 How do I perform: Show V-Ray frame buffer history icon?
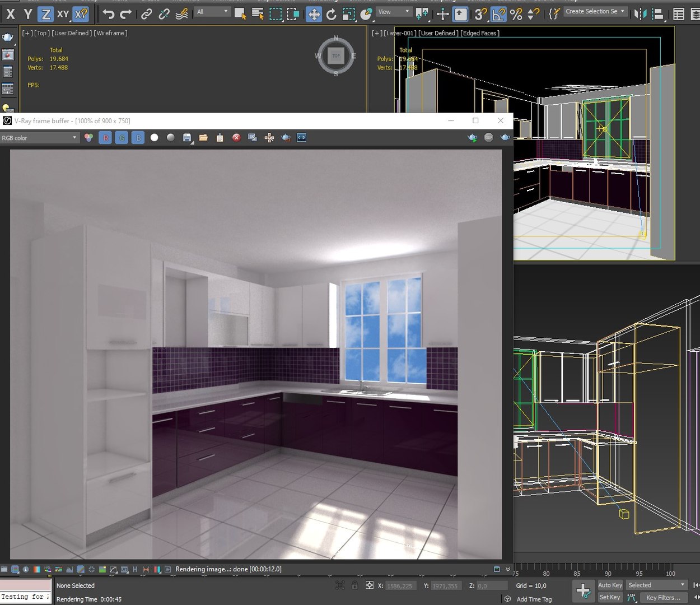(302, 137)
